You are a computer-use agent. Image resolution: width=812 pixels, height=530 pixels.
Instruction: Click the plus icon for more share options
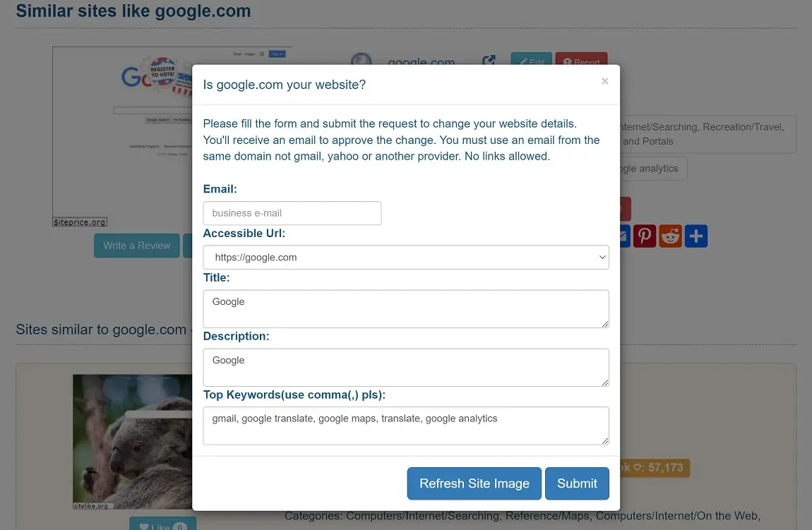click(x=696, y=236)
